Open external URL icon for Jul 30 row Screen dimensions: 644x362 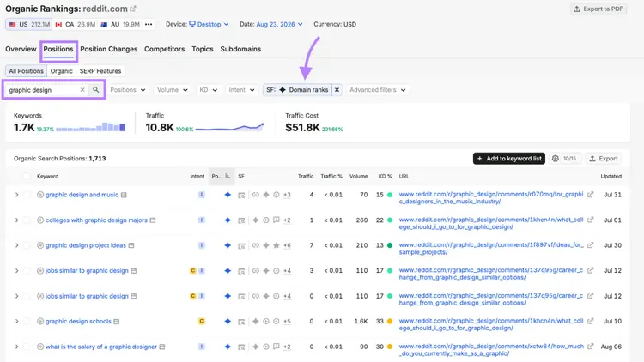590,245
